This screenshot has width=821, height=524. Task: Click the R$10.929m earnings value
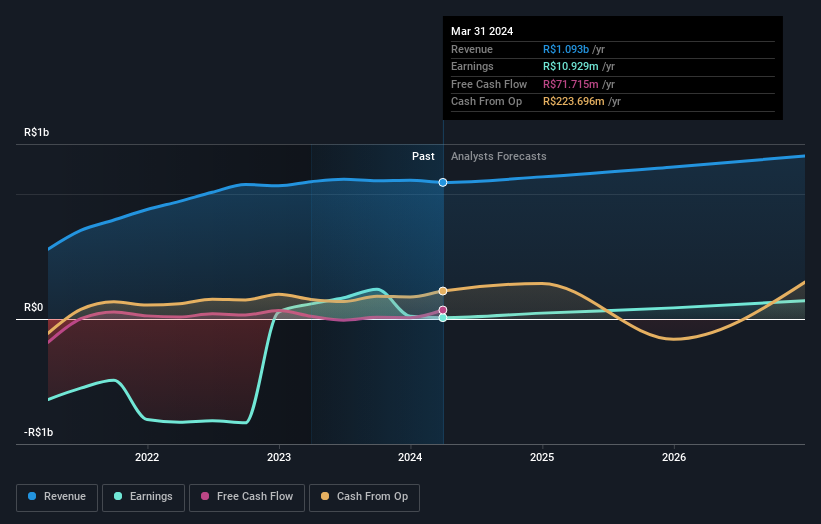click(x=571, y=66)
